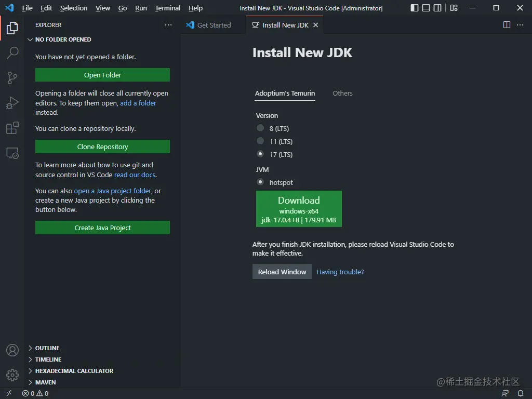Open the Manage gear icon
Screen dimensions: 532x399
pyautogui.click(x=12, y=375)
